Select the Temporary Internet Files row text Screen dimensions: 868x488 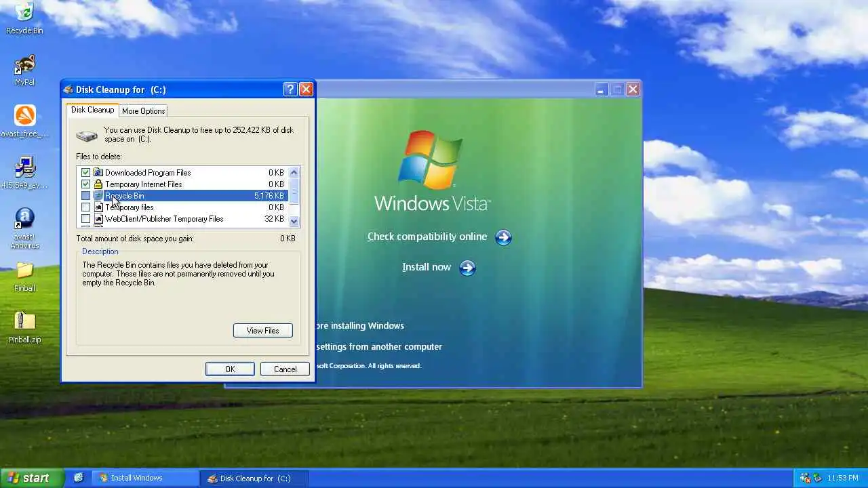[x=143, y=184]
